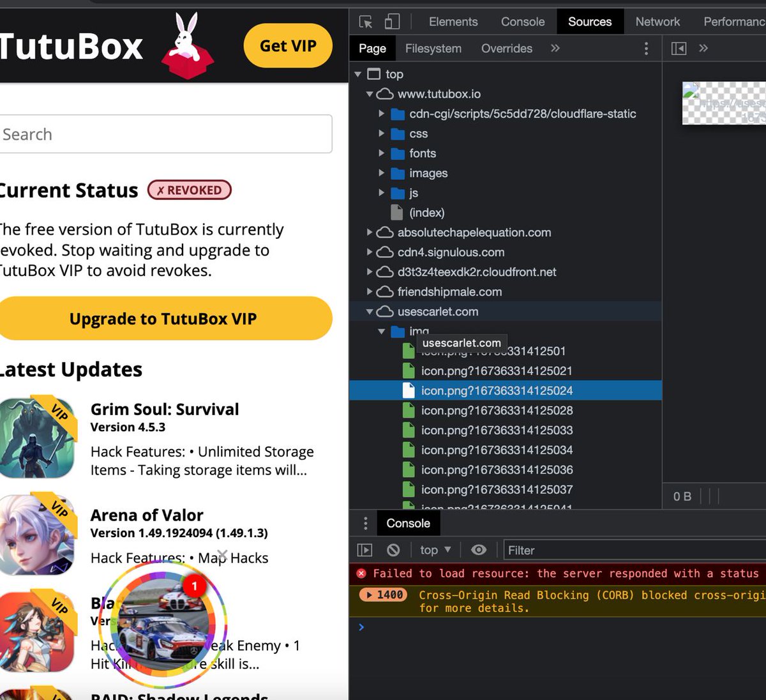Activate the inspect element picker icon

(366, 22)
